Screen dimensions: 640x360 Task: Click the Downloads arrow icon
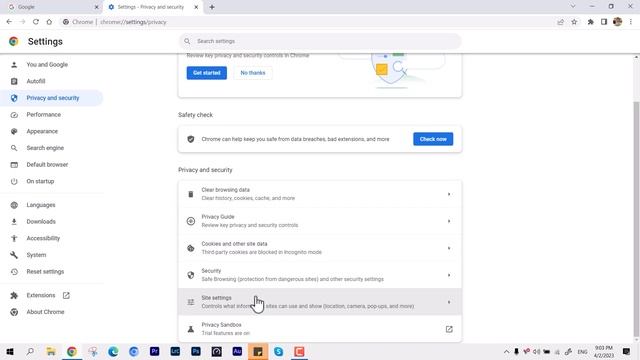click(x=14, y=222)
